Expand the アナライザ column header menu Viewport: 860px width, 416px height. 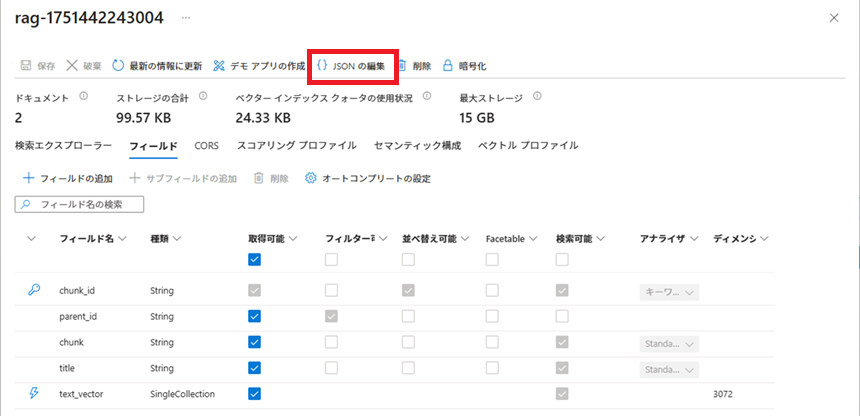[694, 239]
